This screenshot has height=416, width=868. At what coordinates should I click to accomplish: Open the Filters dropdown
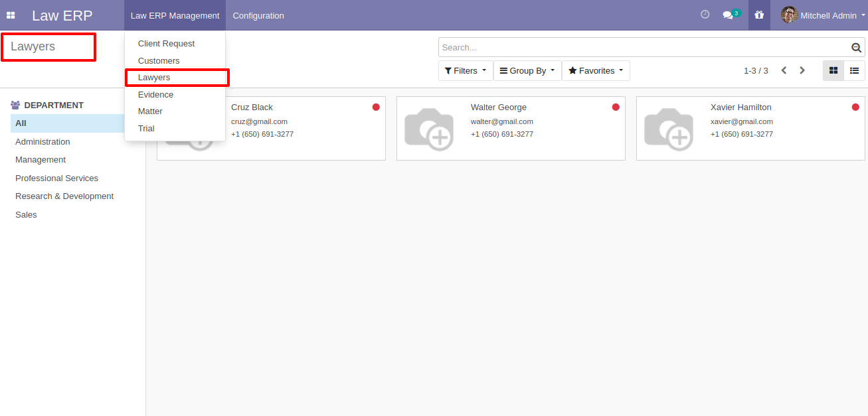click(x=466, y=70)
